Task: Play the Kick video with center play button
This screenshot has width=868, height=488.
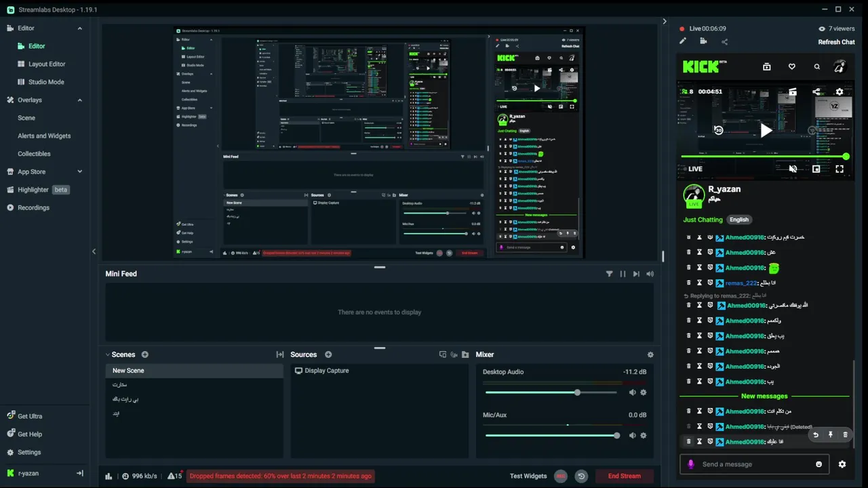Action: tap(765, 130)
